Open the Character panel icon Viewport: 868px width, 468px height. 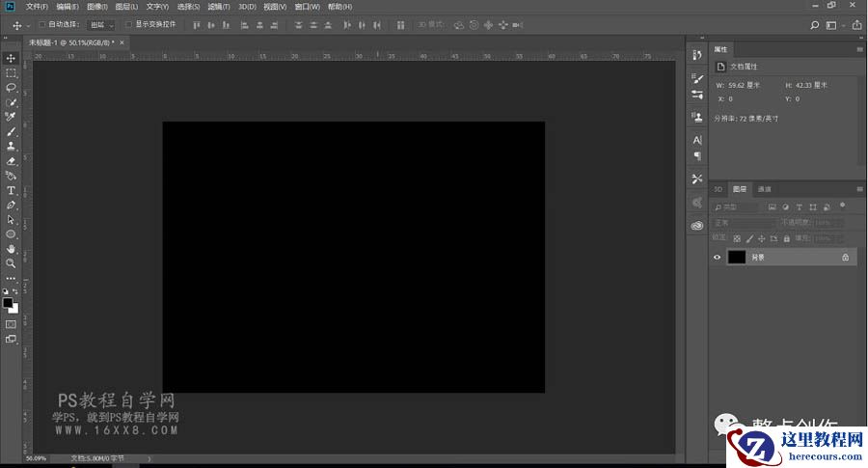(x=697, y=140)
